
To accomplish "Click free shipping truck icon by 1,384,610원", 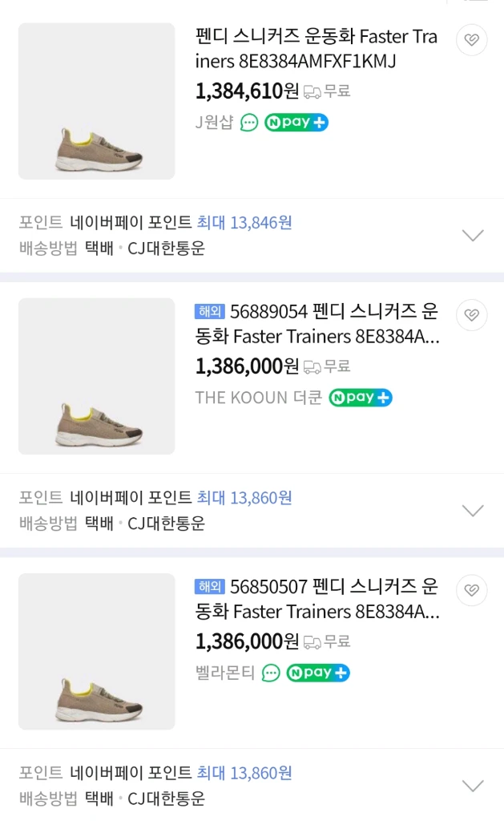I will (x=312, y=92).
